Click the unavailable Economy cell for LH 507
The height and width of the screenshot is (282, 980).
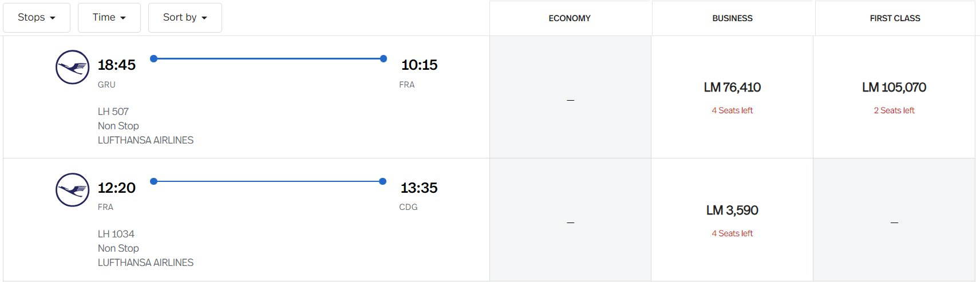[570, 97]
